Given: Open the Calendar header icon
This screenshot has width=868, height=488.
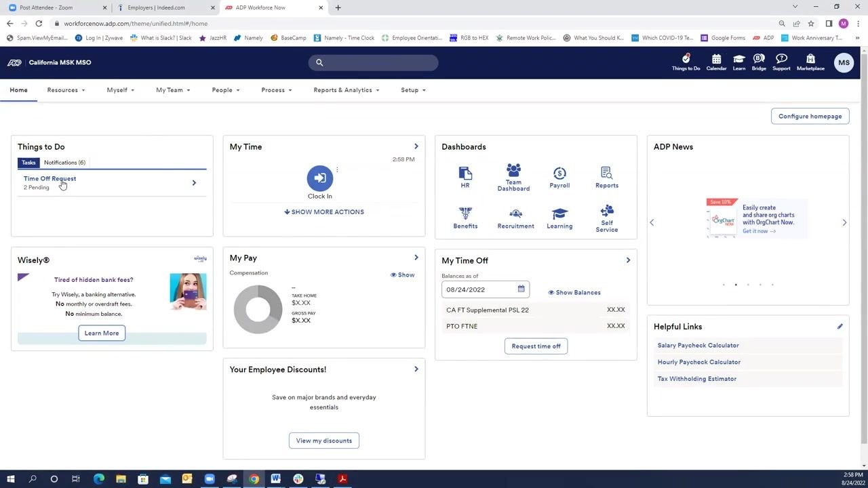Looking at the screenshot, I should [716, 62].
